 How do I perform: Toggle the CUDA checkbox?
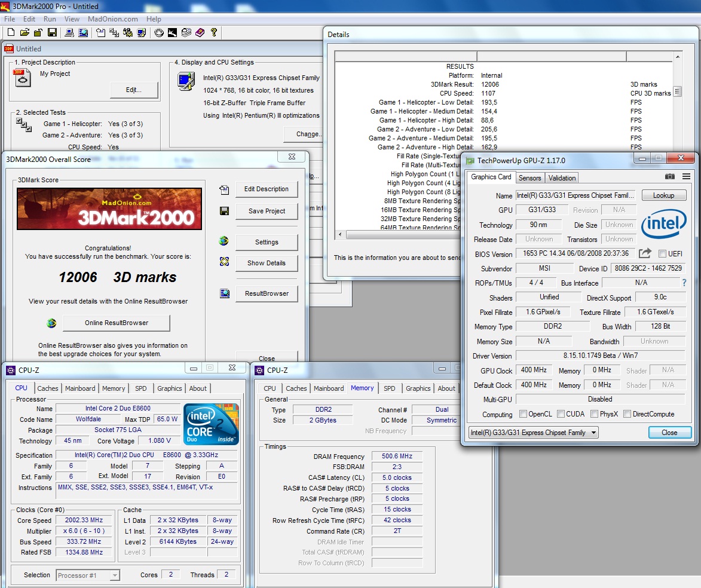coord(561,414)
